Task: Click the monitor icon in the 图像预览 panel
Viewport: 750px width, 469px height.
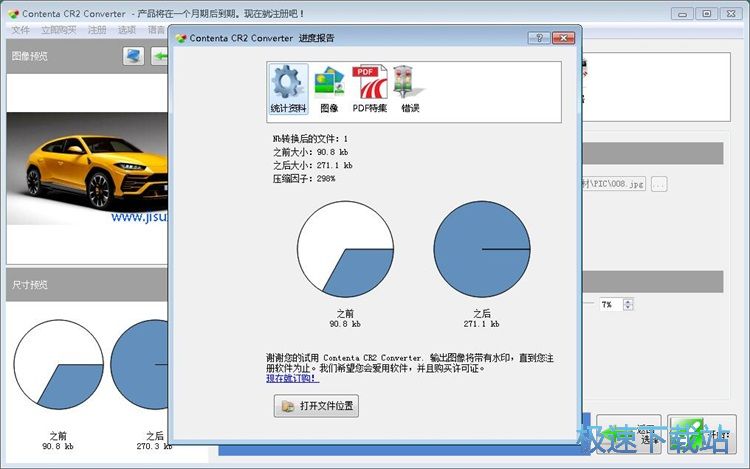Action: click(133, 56)
